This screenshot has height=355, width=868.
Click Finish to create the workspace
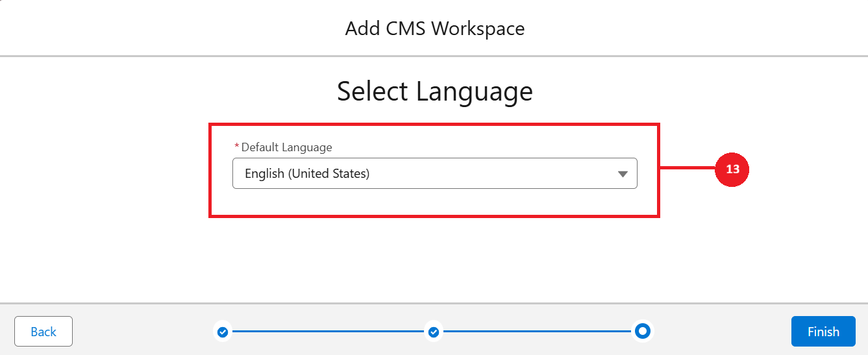tap(823, 332)
